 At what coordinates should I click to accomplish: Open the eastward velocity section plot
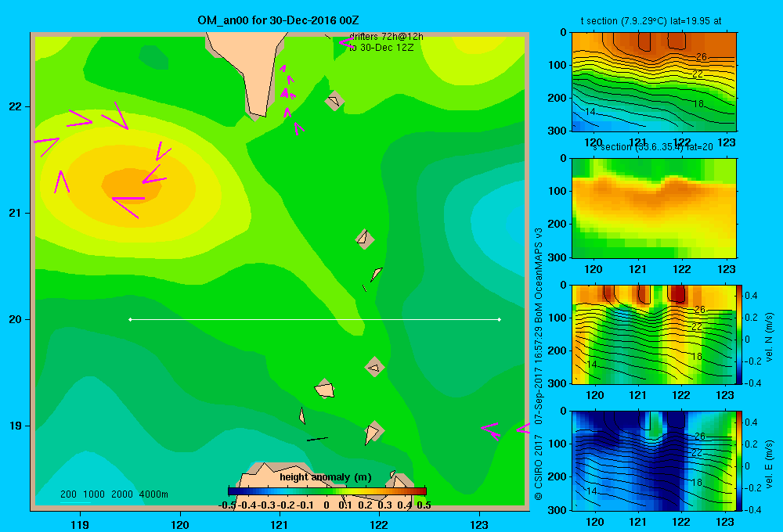[654, 461]
